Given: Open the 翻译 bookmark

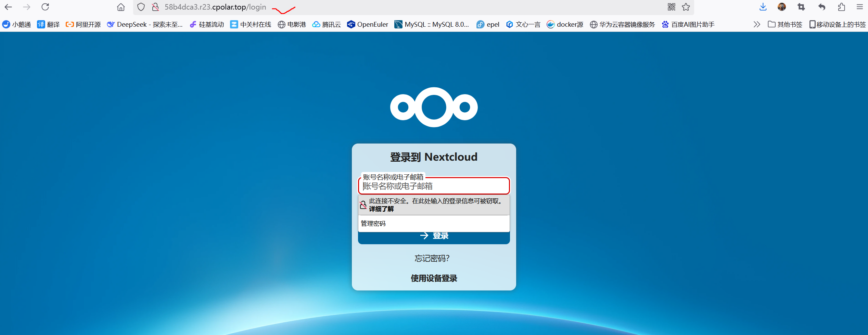Looking at the screenshot, I should (48, 24).
